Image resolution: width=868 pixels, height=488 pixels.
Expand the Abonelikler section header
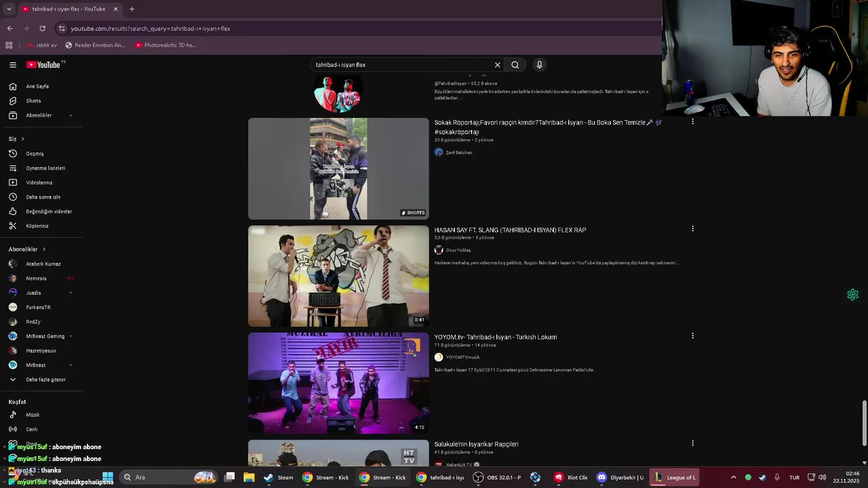(27, 249)
